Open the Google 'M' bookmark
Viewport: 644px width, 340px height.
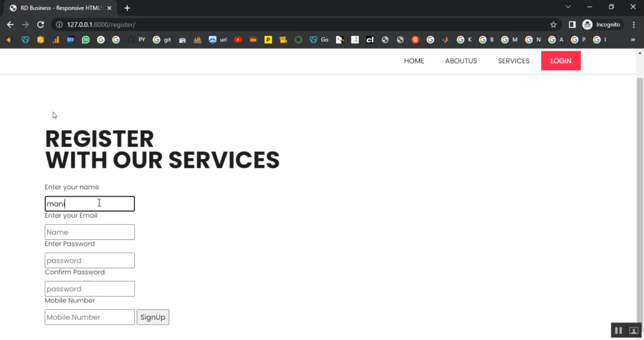pyautogui.click(x=509, y=40)
